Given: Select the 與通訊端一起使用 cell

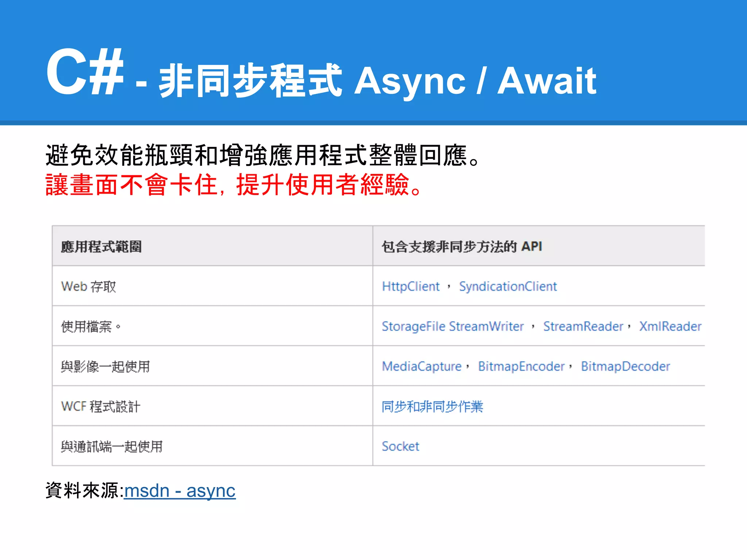Looking at the screenshot, I should [x=212, y=446].
